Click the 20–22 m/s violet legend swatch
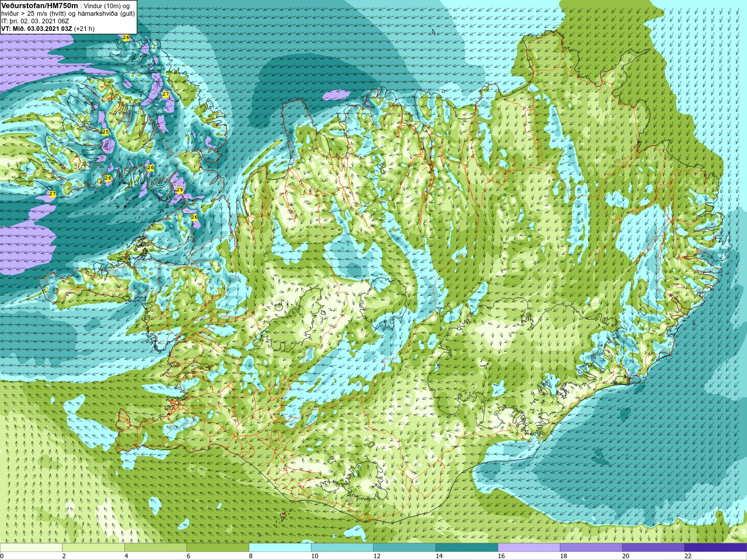The height and width of the screenshot is (560, 747). 654,548
